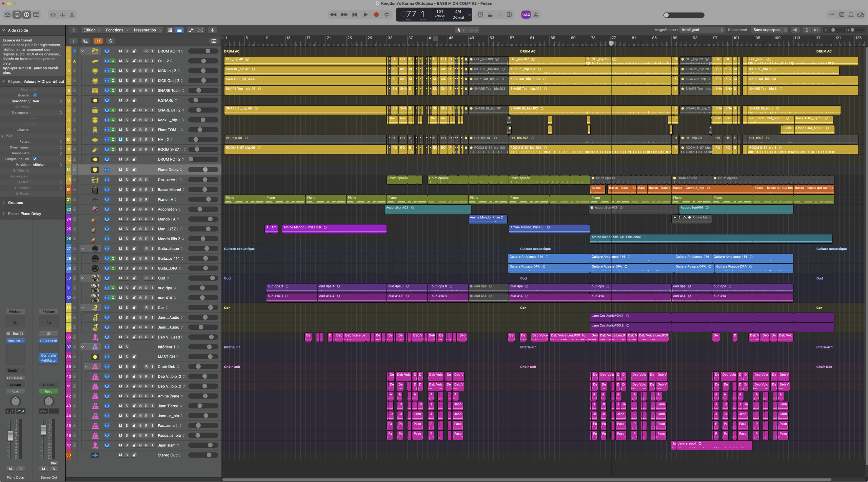Toggle the waveform zoom button
This screenshot has width=868, height=482.
tap(795, 30)
